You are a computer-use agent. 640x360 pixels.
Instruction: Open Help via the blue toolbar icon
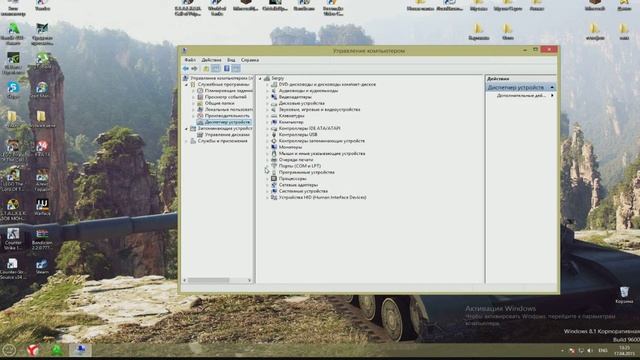click(227, 69)
